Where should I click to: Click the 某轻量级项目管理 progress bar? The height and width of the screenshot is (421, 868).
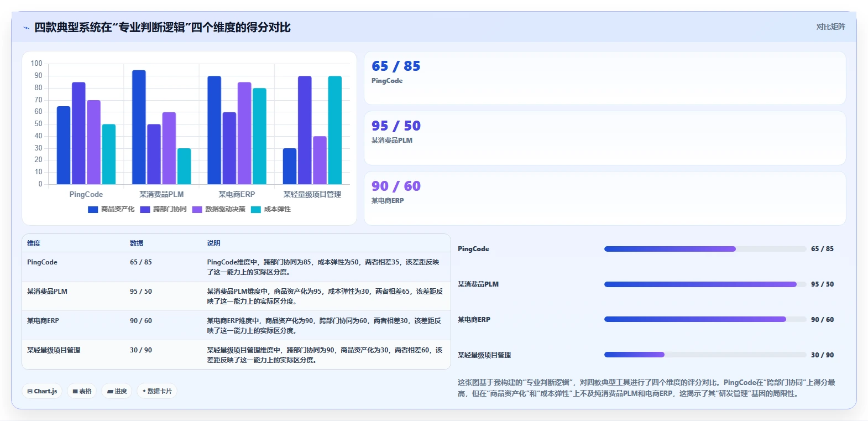pyautogui.click(x=705, y=355)
